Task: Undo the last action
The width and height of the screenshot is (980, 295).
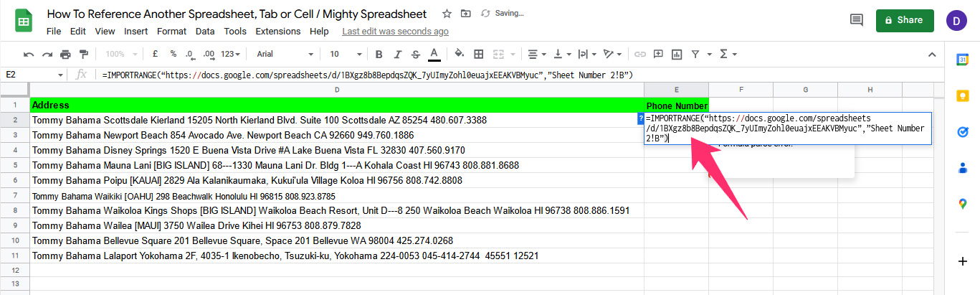Action: (29, 54)
